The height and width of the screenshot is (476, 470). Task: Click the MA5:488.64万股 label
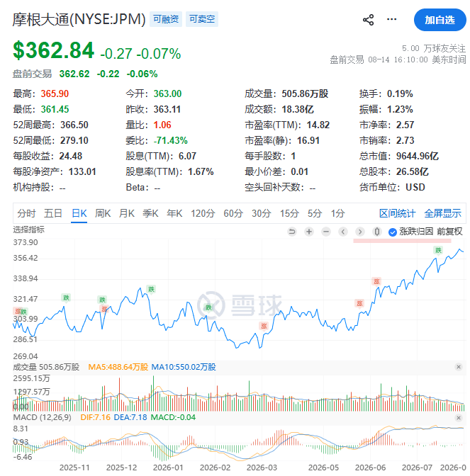pos(118,367)
